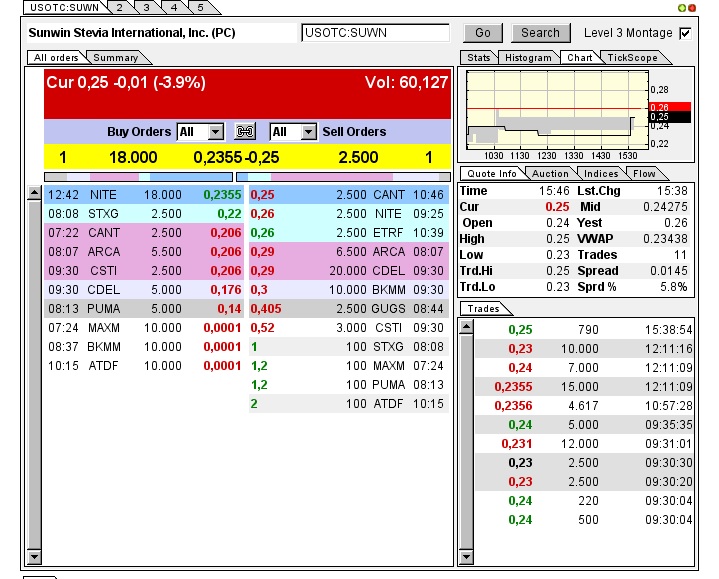
Task: Click the sell-side depth color bar
Action: 343,177
